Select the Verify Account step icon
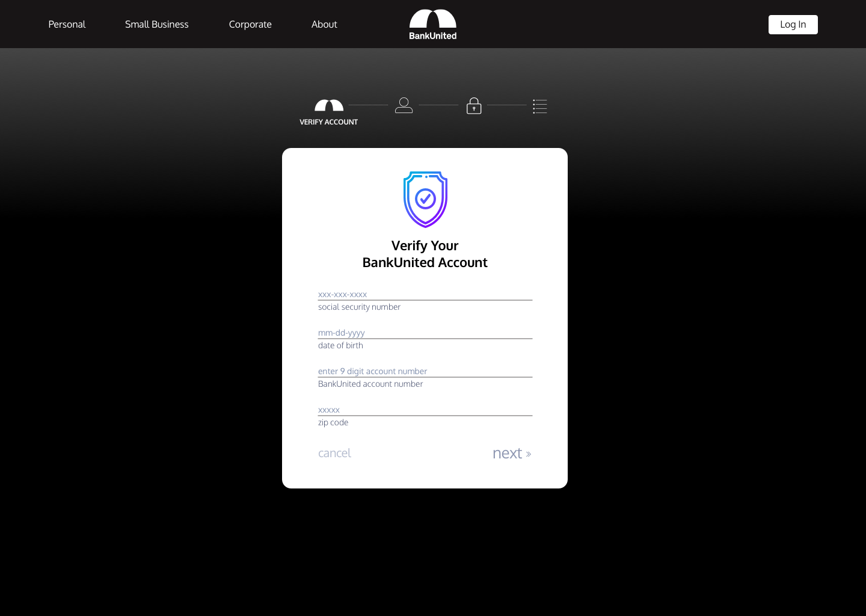 click(x=329, y=105)
